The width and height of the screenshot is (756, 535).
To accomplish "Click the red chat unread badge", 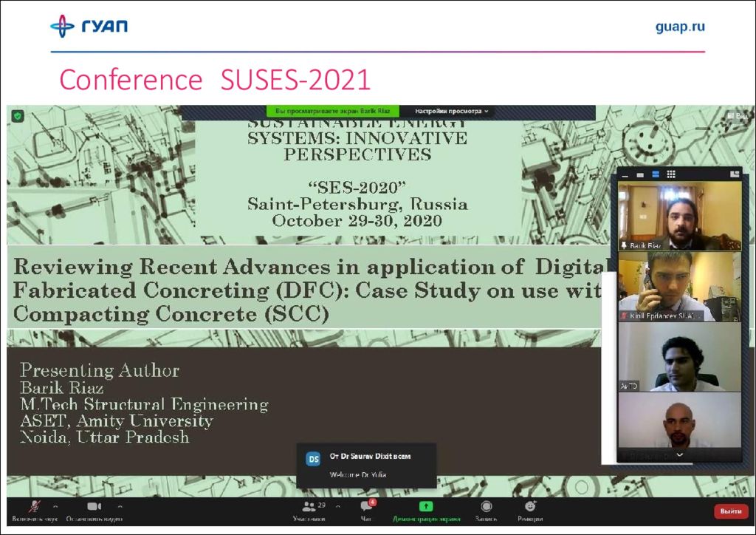I will coord(372,502).
